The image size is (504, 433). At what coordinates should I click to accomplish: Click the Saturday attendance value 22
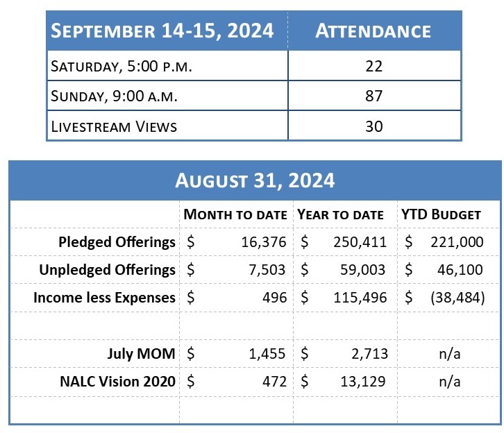pos(373,67)
